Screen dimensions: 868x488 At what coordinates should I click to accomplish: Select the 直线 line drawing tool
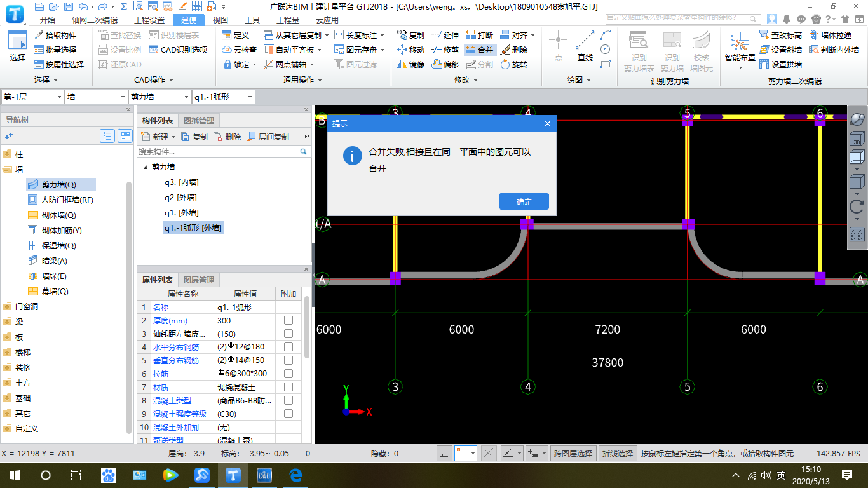[x=585, y=46]
